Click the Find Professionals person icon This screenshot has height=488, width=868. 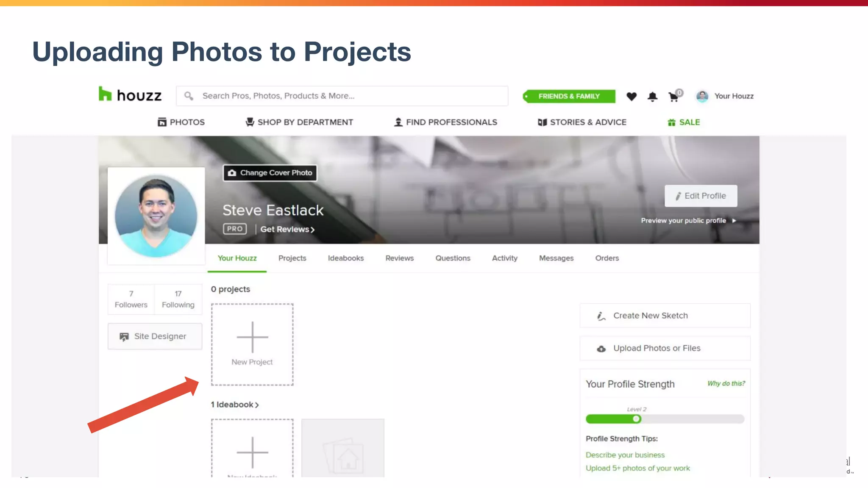pos(398,122)
